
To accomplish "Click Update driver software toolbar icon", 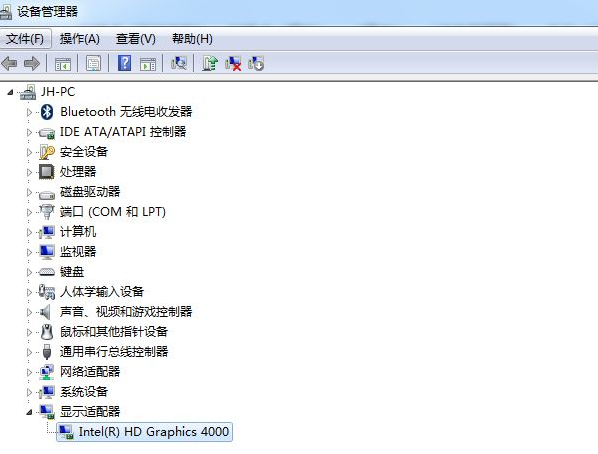I will click(210, 63).
